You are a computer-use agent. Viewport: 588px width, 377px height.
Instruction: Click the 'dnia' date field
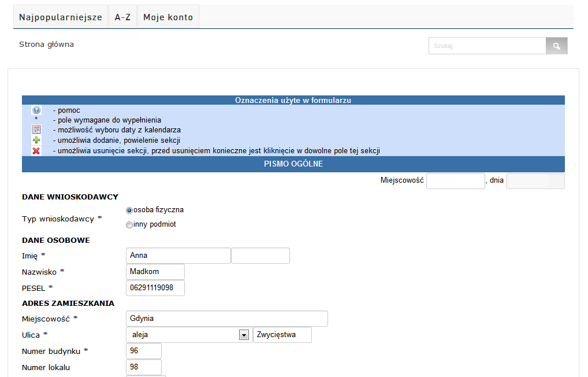pos(535,181)
